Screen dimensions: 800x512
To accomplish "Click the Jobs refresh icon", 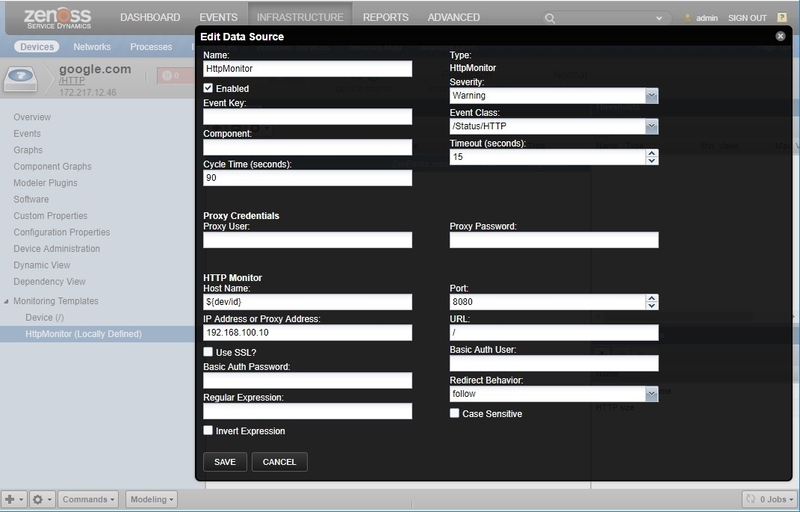I will coord(750,499).
